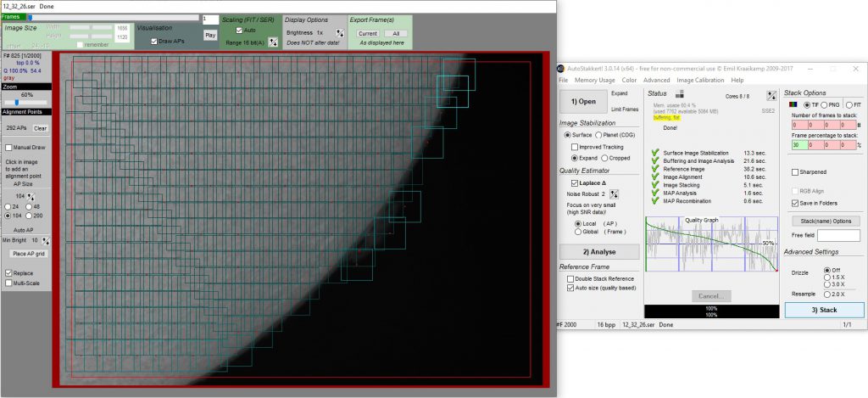Click the Cores adjust stepper icon
This screenshot has width=868, height=398.
[x=771, y=94]
